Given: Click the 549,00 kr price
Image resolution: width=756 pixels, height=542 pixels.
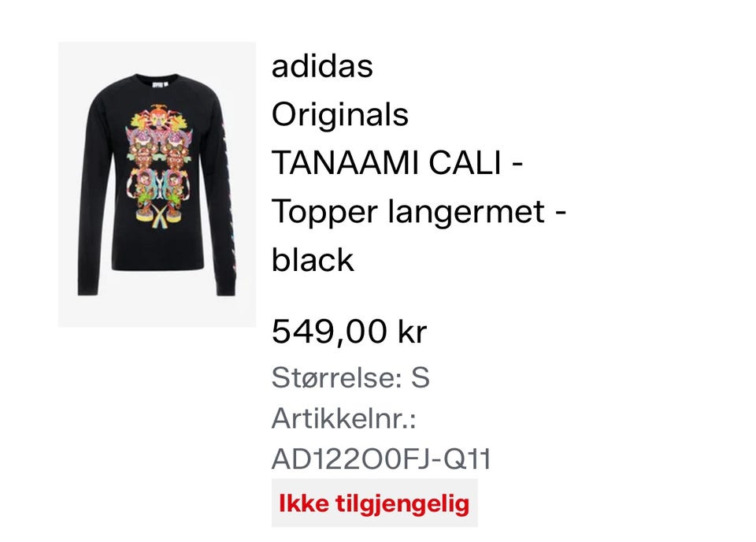Looking at the screenshot, I should point(349,332).
